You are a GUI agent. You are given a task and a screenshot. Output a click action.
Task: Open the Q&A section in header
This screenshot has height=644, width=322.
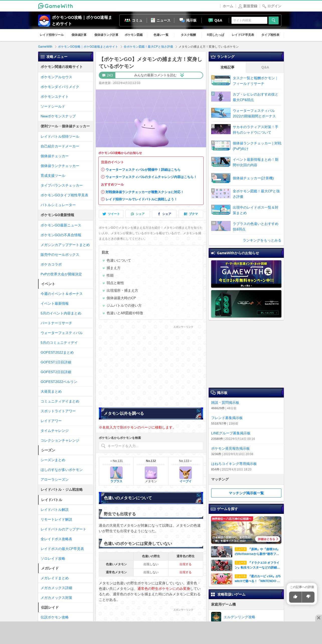[x=215, y=20]
